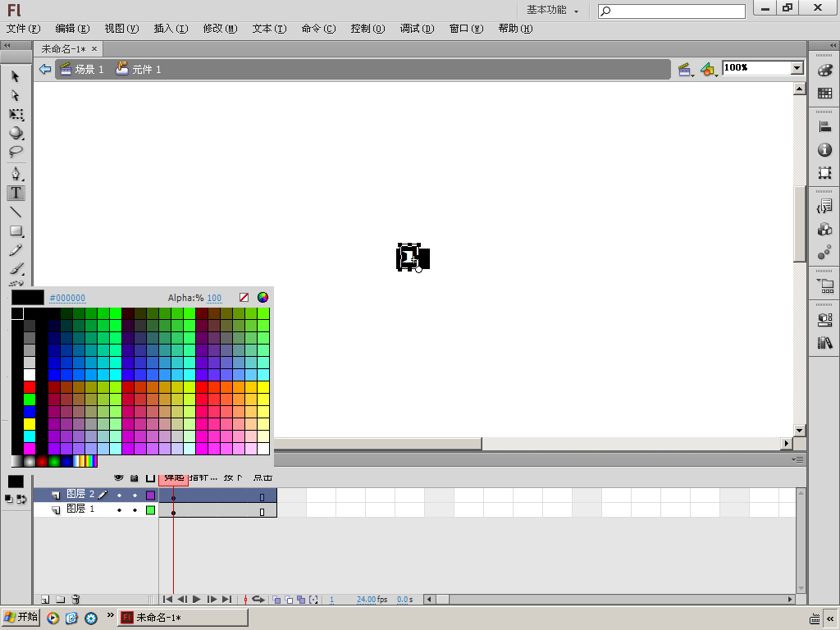Image resolution: width=840 pixels, height=630 pixels.
Task: Open the Info panel icon
Action: point(825,150)
